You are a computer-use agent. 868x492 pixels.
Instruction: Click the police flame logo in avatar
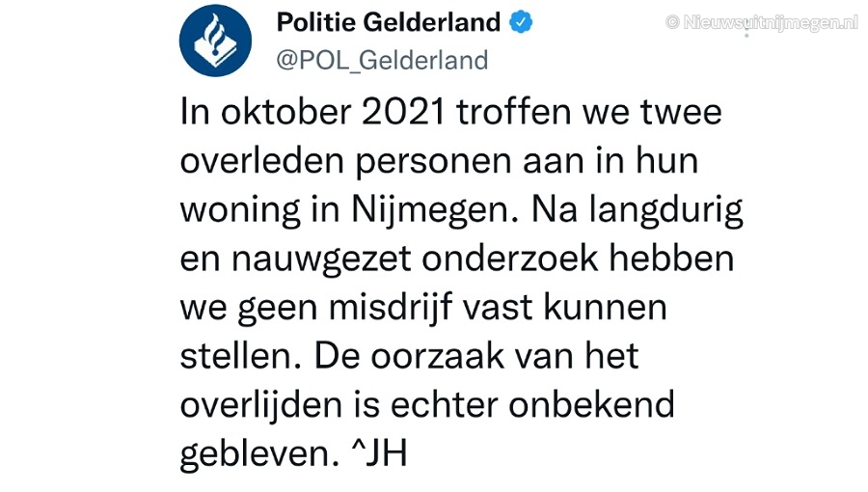coord(215,41)
